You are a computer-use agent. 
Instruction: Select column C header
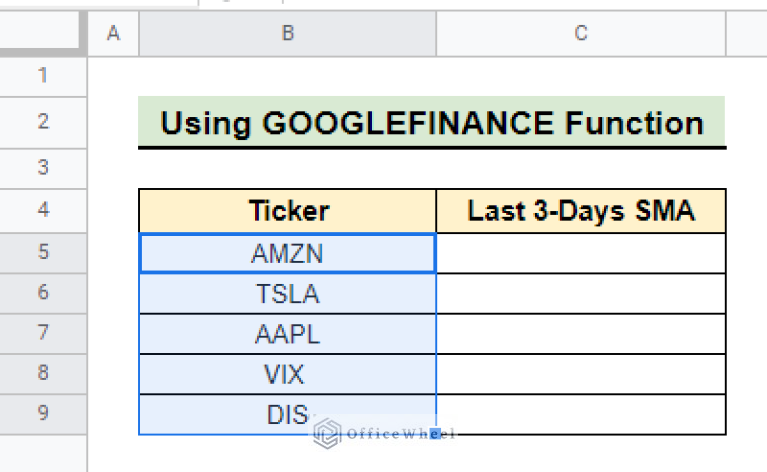(x=580, y=33)
